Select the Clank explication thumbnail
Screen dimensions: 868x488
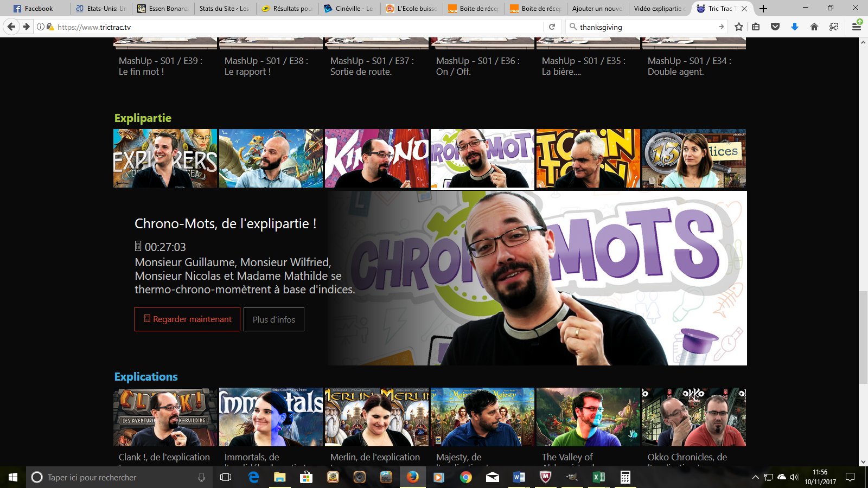tap(165, 417)
